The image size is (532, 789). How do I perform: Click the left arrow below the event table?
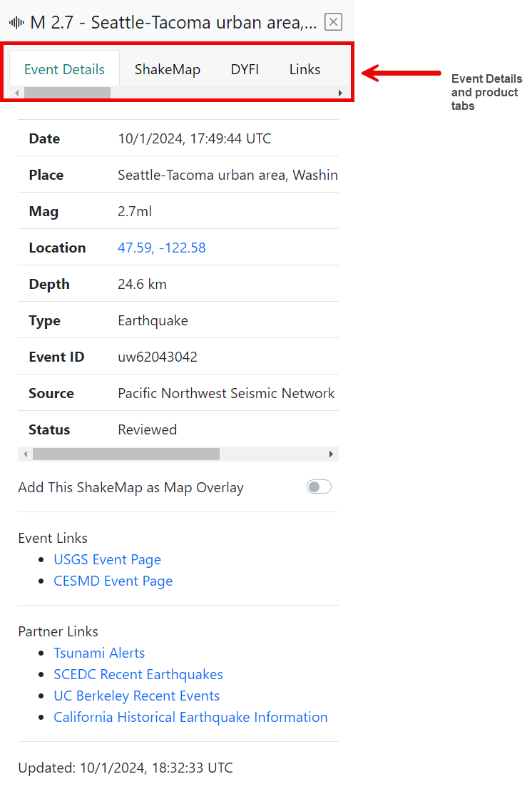pyautogui.click(x=25, y=454)
